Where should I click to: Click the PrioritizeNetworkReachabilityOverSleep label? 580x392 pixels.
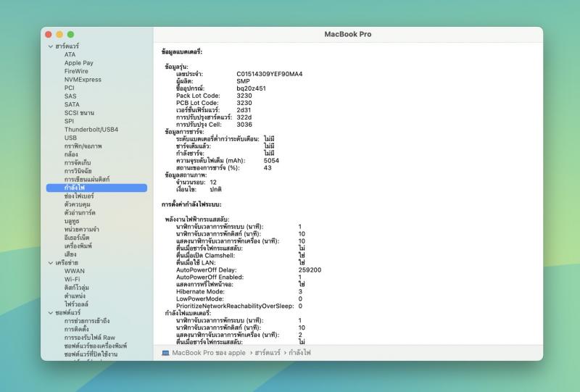point(235,306)
